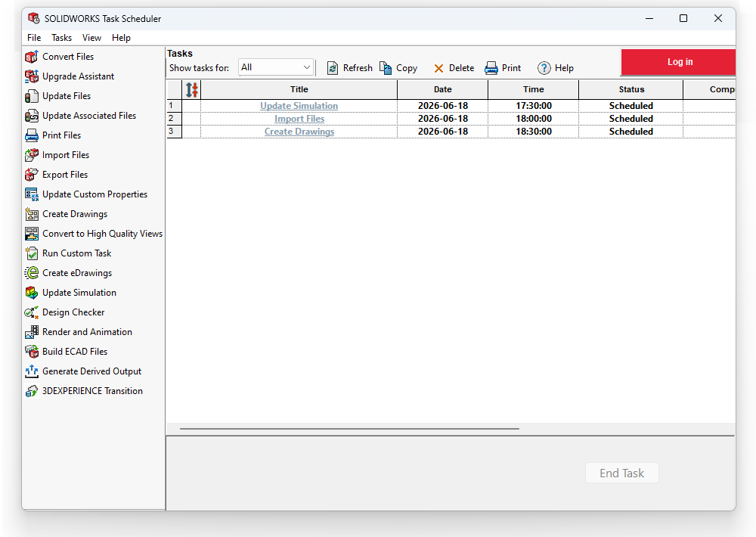
Task: Click the 18:30:00 time cell
Action: (x=533, y=132)
